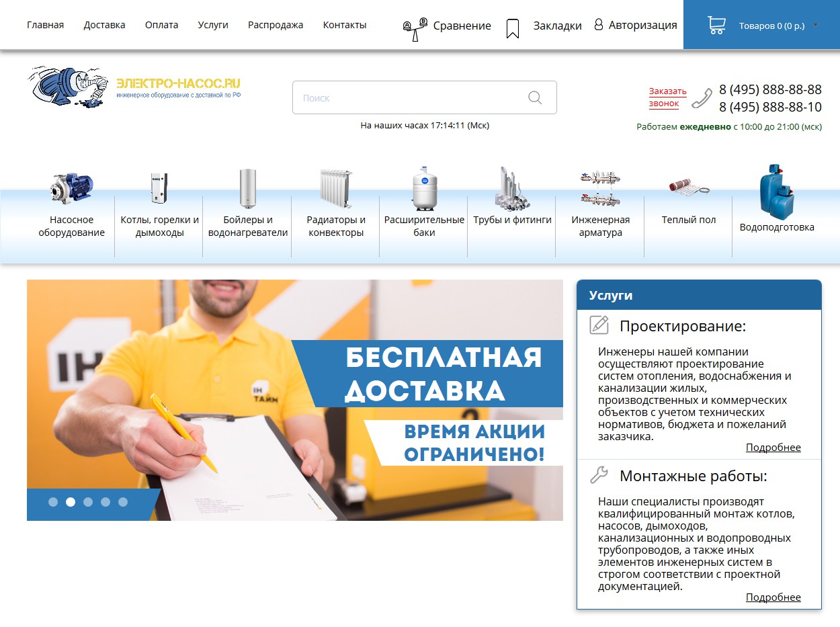Open the Оплата menu item
Image resolution: width=840 pixels, height=627 pixels.
point(161,25)
